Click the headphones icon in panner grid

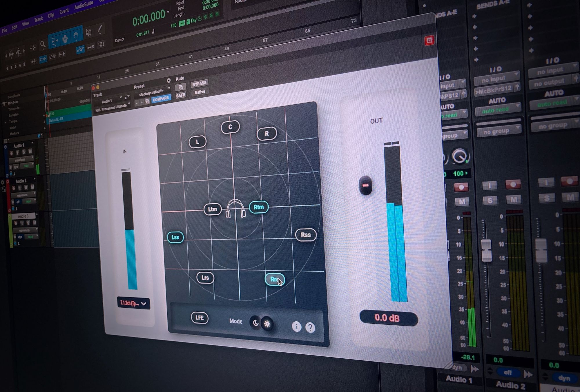pos(236,209)
